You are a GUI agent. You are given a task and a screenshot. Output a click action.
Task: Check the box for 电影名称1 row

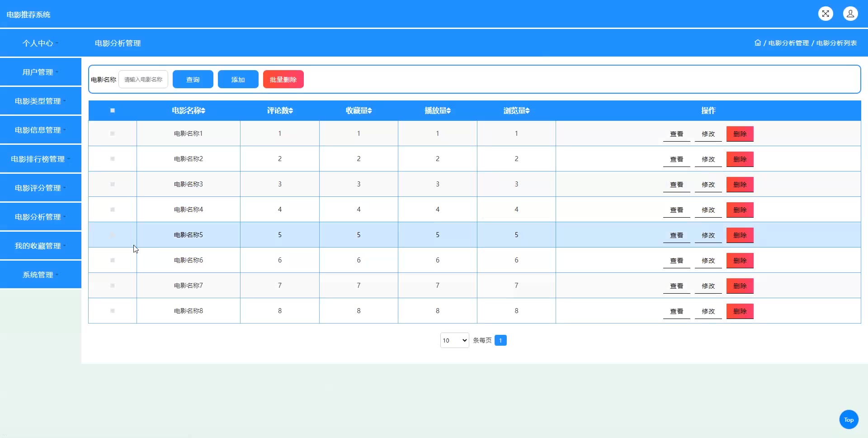113,133
